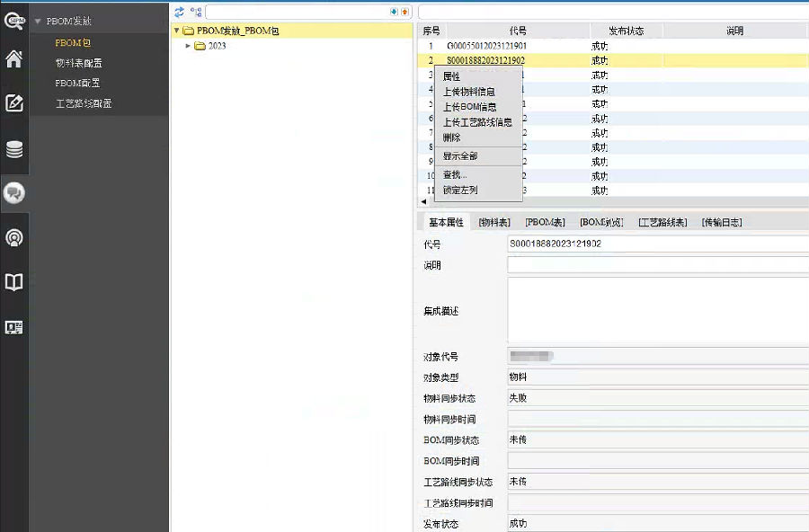
Task: Open 物料表配置 in the sidebar
Action: click(x=78, y=63)
